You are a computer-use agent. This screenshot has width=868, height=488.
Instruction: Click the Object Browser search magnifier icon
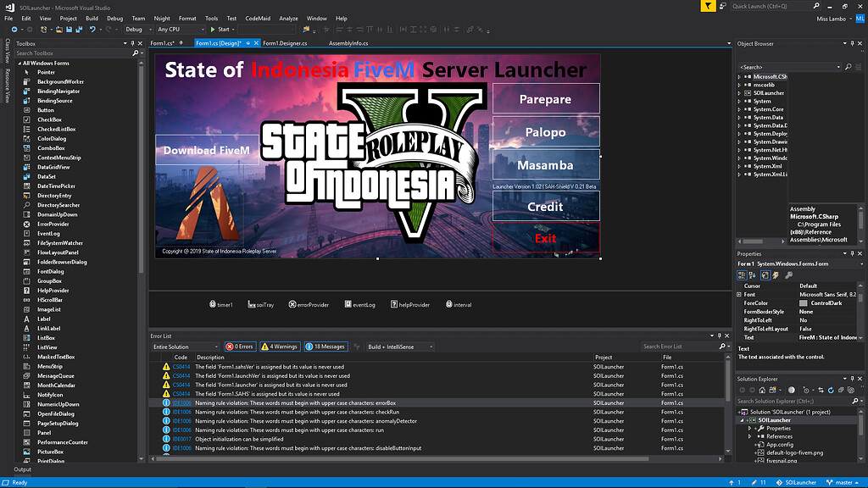[848, 67]
